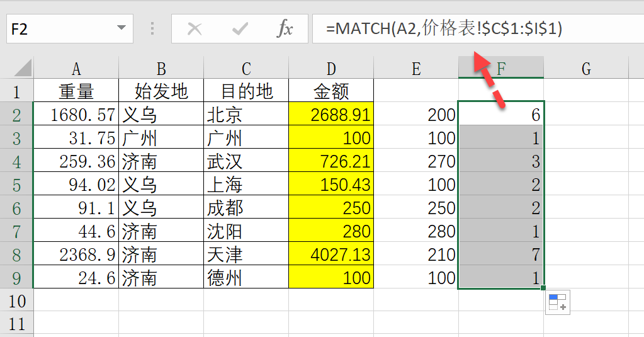Select destination cell 沈阳
644x337 pixels.
[246, 230]
